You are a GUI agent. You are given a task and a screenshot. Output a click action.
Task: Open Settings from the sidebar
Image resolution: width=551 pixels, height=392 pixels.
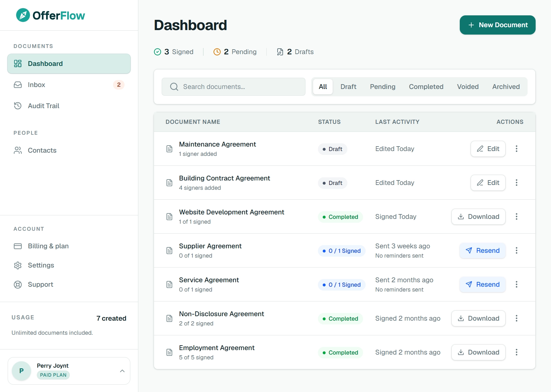pos(69,265)
